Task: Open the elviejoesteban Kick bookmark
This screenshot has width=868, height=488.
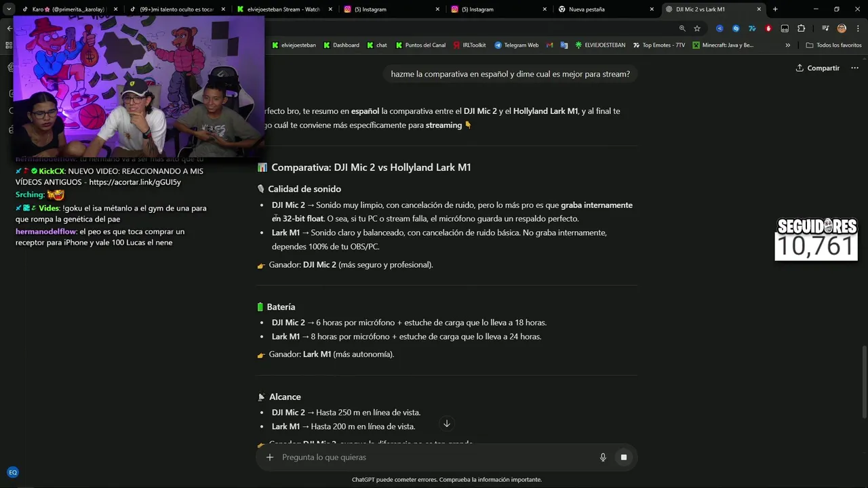Action: [x=294, y=45]
